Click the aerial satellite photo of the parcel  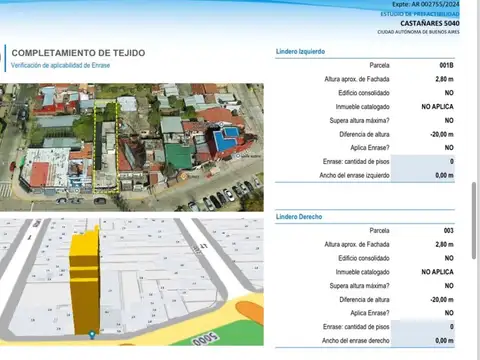point(132,147)
